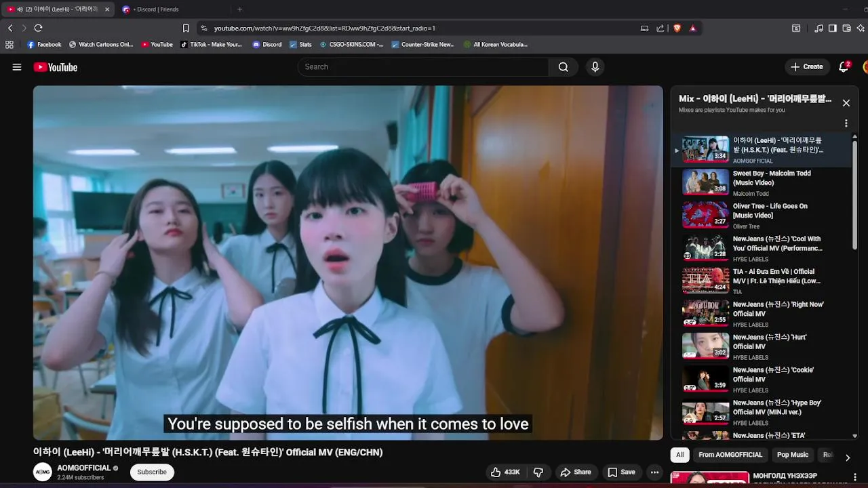Save video to a playlist

point(621,472)
